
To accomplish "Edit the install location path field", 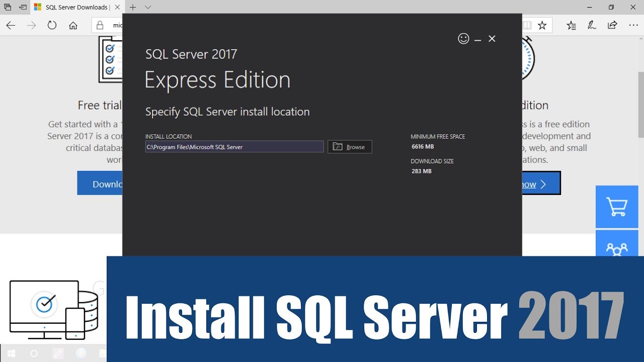I will tap(234, 147).
